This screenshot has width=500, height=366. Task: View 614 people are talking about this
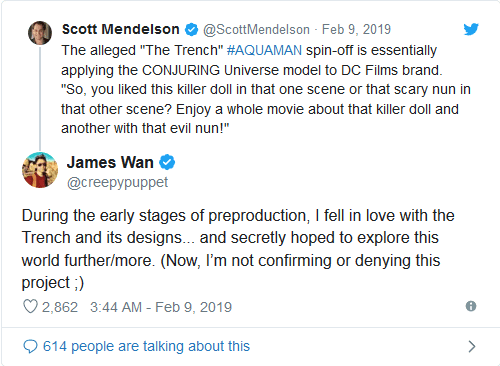click(x=146, y=346)
